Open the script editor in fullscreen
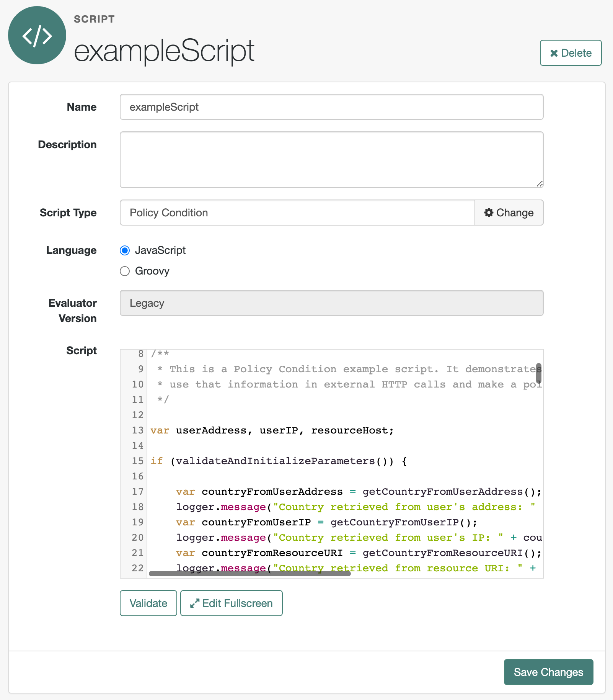The height and width of the screenshot is (700, 613). [231, 603]
